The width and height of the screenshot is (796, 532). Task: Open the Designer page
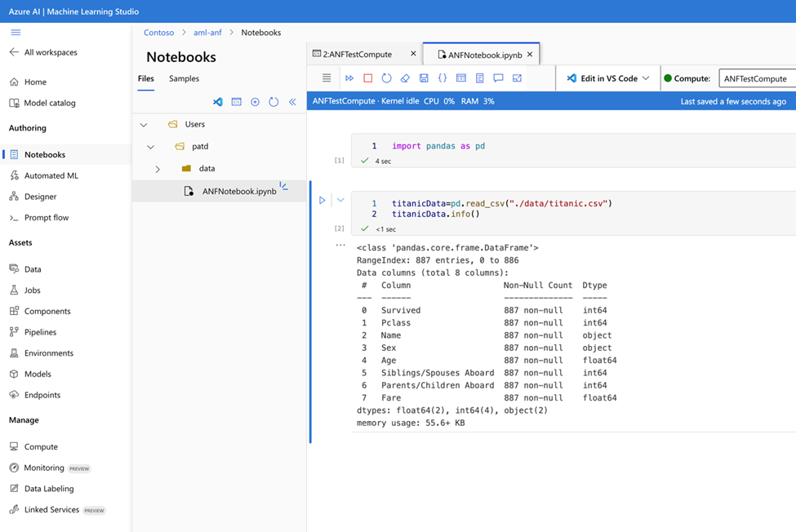click(x=33, y=197)
